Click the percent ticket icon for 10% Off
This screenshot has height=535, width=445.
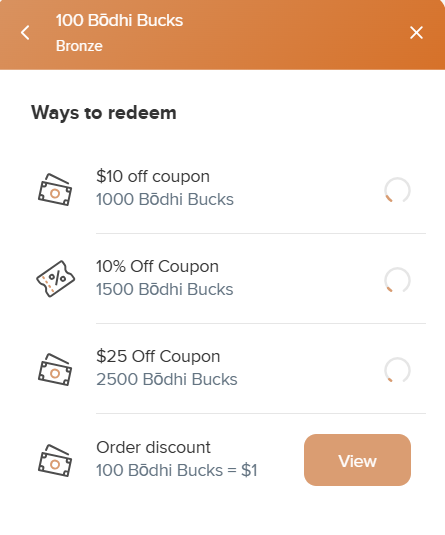55,279
